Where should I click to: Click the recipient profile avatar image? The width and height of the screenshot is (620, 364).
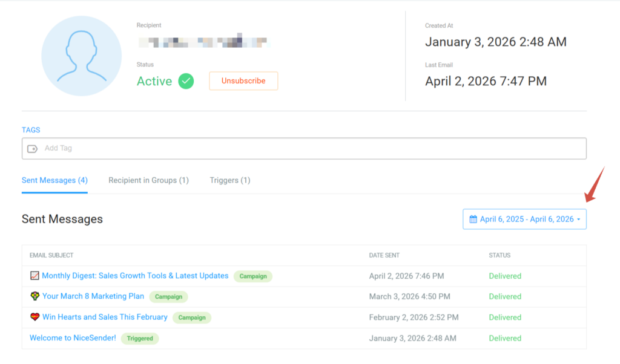pos(81,56)
